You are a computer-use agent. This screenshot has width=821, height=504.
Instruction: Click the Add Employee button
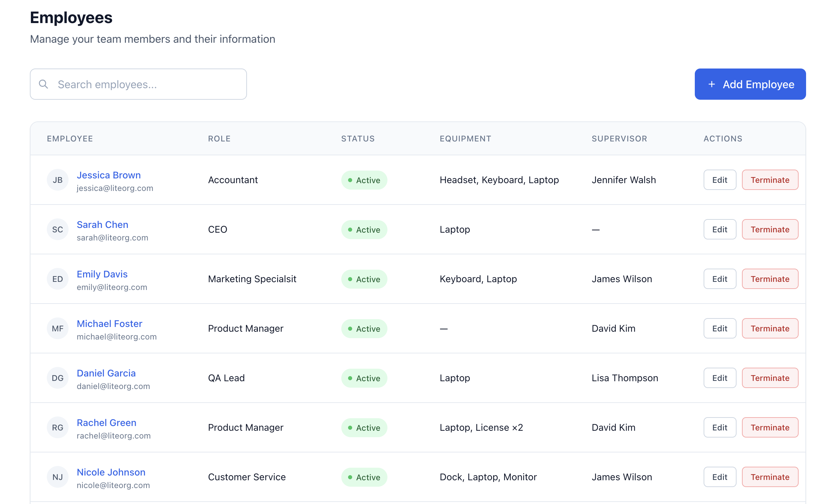(750, 84)
